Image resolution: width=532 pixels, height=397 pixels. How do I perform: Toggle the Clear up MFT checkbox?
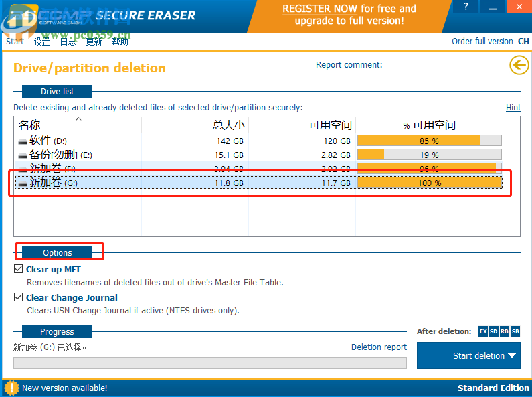(x=18, y=269)
